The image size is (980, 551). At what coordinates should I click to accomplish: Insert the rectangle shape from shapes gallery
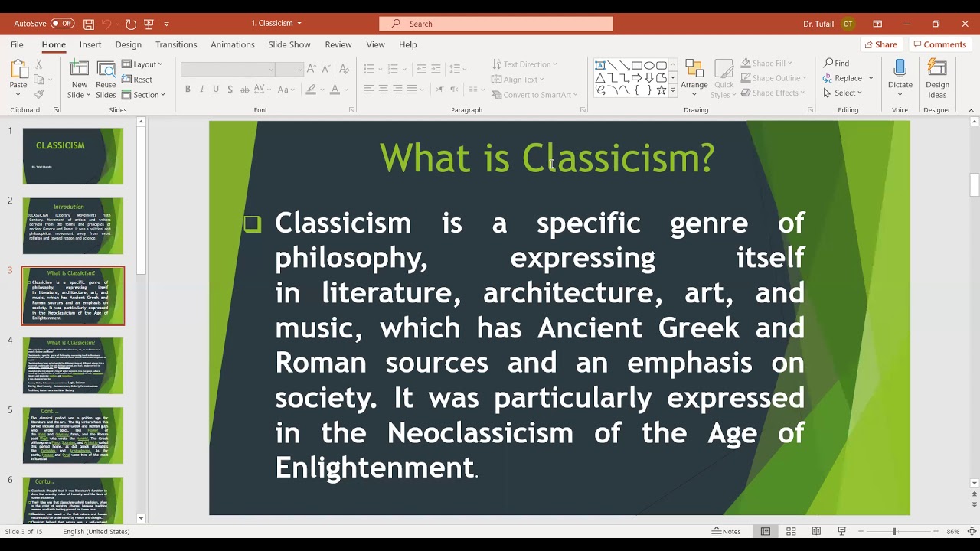click(x=637, y=66)
